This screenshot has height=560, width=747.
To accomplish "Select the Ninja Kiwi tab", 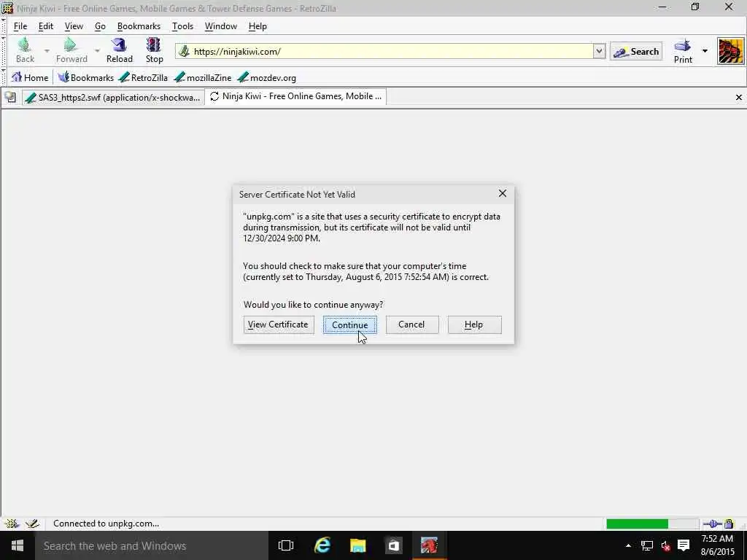I will click(x=295, y=96).
